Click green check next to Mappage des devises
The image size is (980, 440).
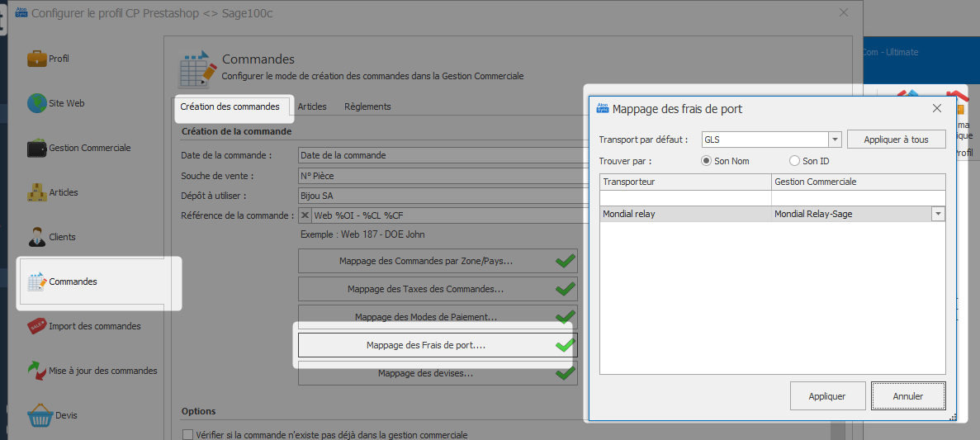click(565, 373)
